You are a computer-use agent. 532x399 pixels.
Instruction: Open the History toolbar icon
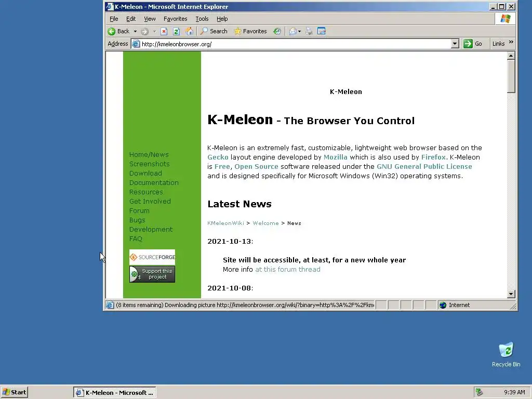tap(277, 31)
